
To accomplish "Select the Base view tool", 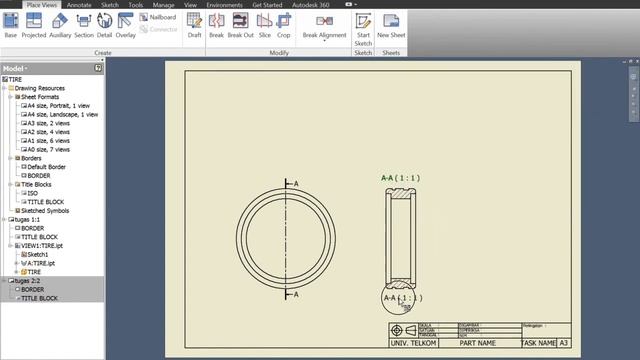I will tap(11, 25).
